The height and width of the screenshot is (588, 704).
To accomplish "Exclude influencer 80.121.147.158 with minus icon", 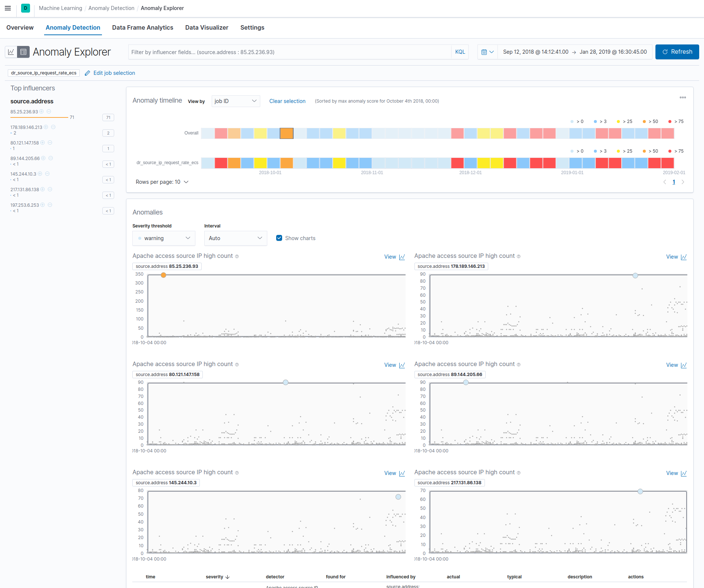I will point(50,143).
